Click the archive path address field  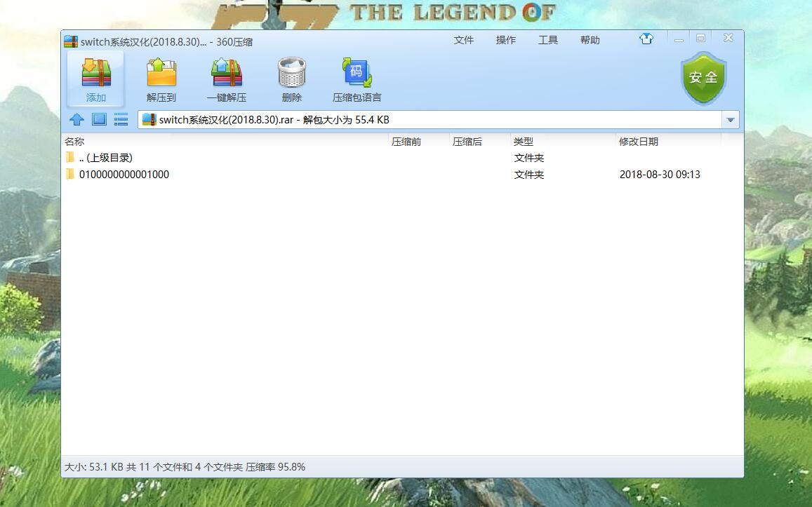point(430,120)
